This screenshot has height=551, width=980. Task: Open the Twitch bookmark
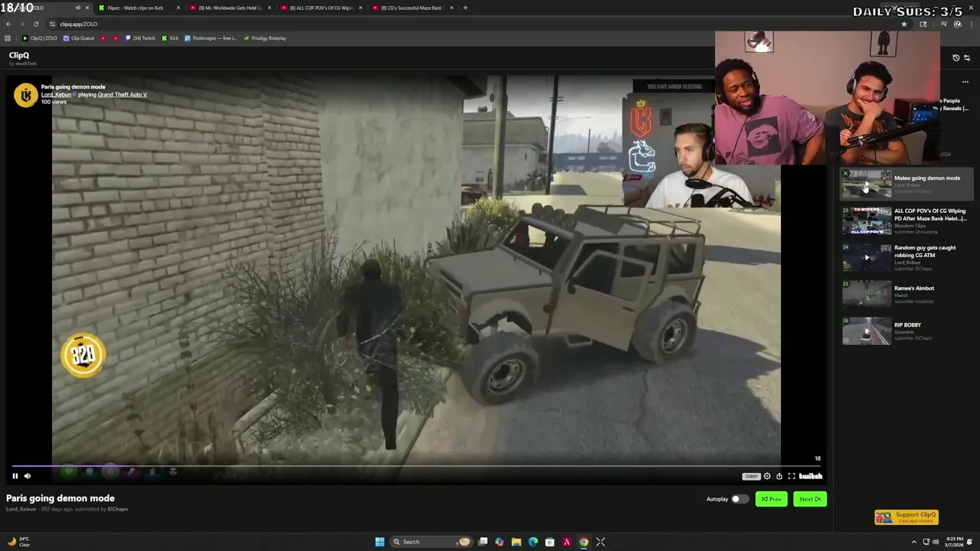141,38
